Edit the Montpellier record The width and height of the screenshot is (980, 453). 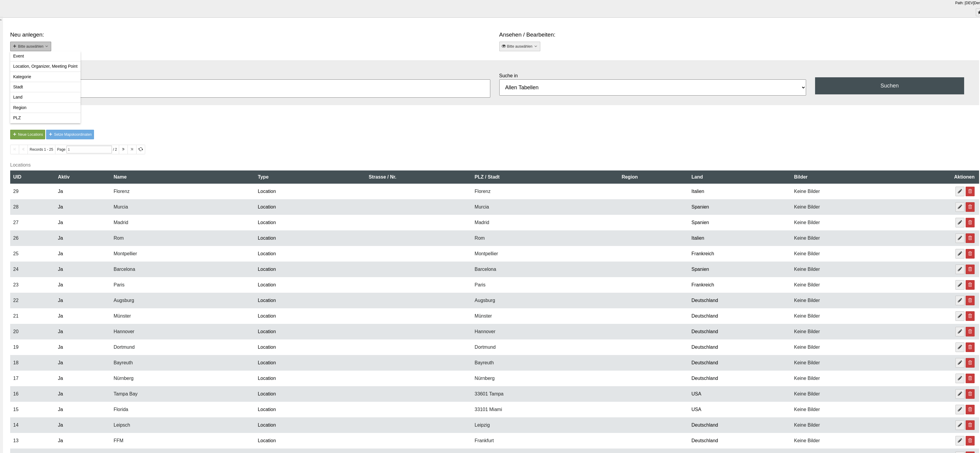point(960,254)
